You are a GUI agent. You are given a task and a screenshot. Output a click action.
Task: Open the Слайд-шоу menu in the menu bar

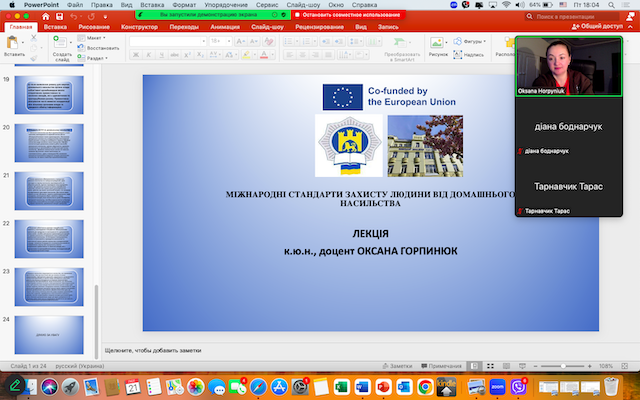(x=303, y=5)
